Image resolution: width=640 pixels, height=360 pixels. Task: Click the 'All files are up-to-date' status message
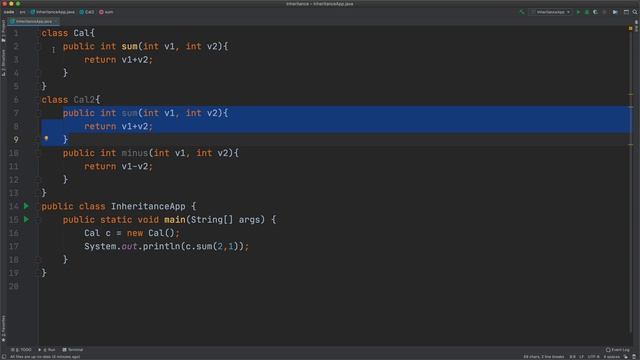pos(45,357)
